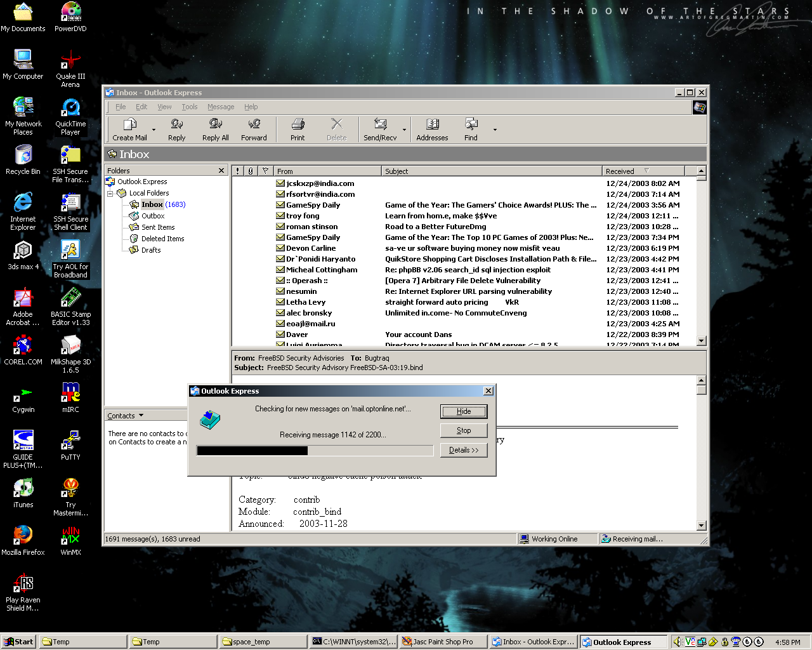
Task: Open message from troy fong
Action: coord(464,216)
